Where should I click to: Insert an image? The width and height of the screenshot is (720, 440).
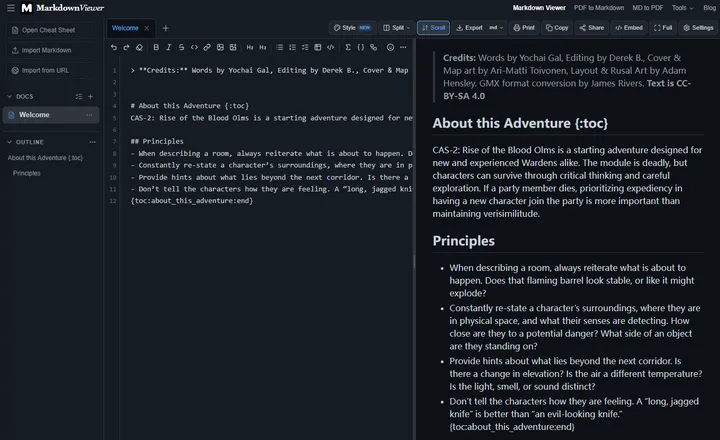pos(220,47)
